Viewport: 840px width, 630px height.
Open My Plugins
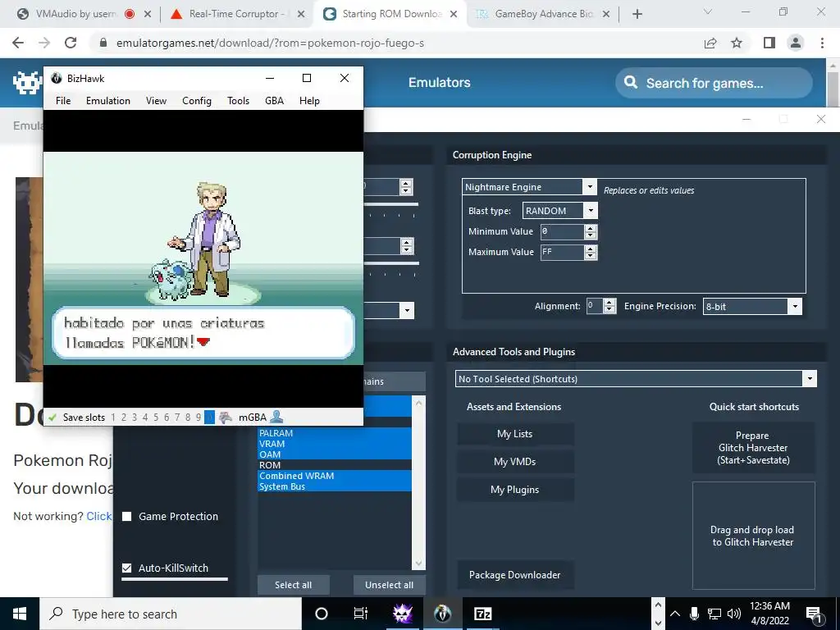515,490
